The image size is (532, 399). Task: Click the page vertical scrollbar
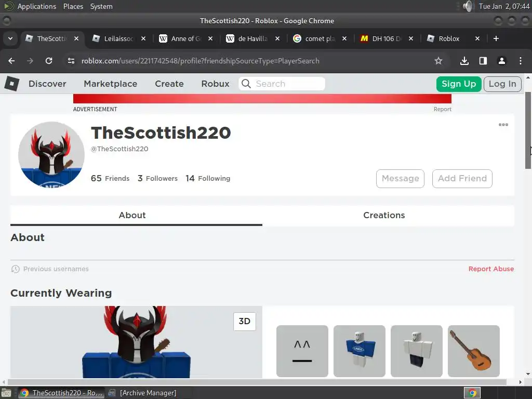coord(528,130)
